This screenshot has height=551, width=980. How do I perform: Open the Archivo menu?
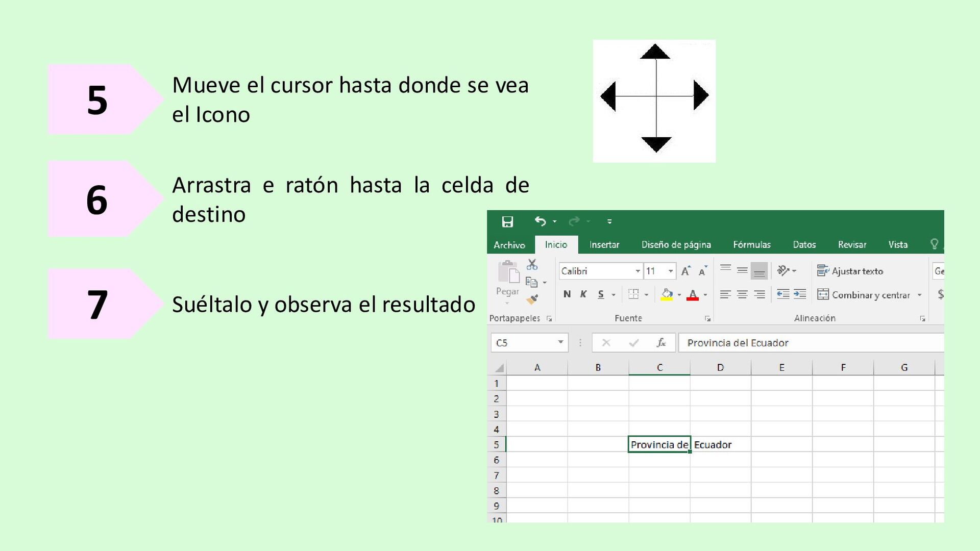tap(509, 245)
